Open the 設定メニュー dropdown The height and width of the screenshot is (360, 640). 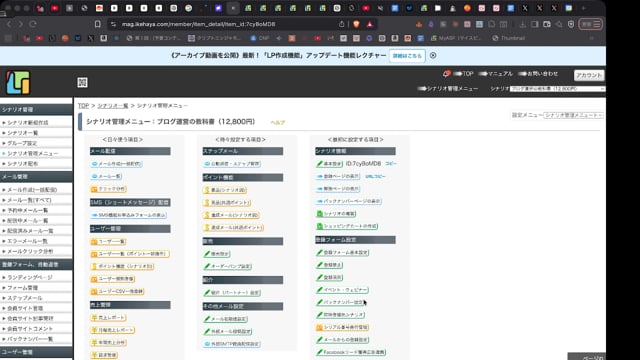(x=573, y=115)
